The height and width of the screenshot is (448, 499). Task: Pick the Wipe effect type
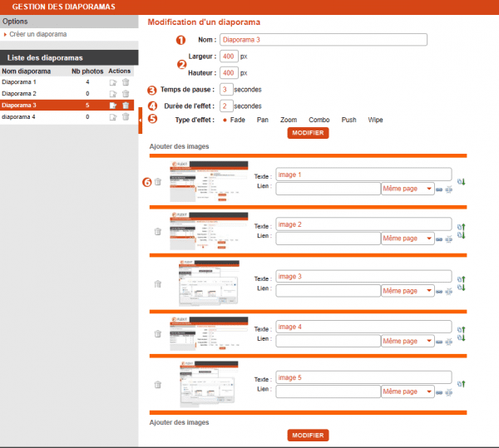click(375, 120)
